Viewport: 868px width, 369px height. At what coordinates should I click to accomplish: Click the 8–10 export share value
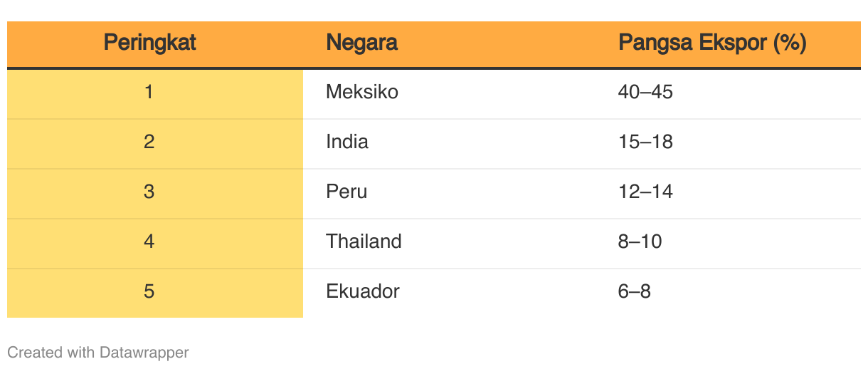(x=640, y=241)
